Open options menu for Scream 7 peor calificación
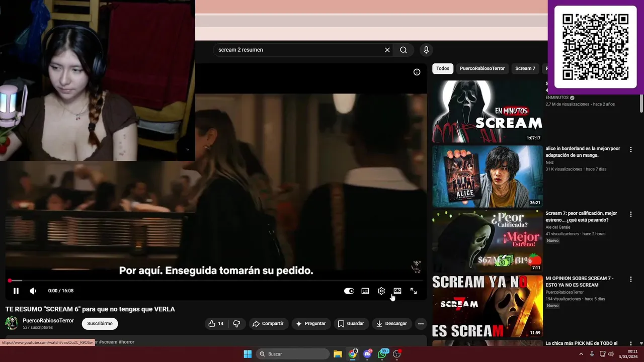Screen dimensions: 644x362 click(631, 214)
